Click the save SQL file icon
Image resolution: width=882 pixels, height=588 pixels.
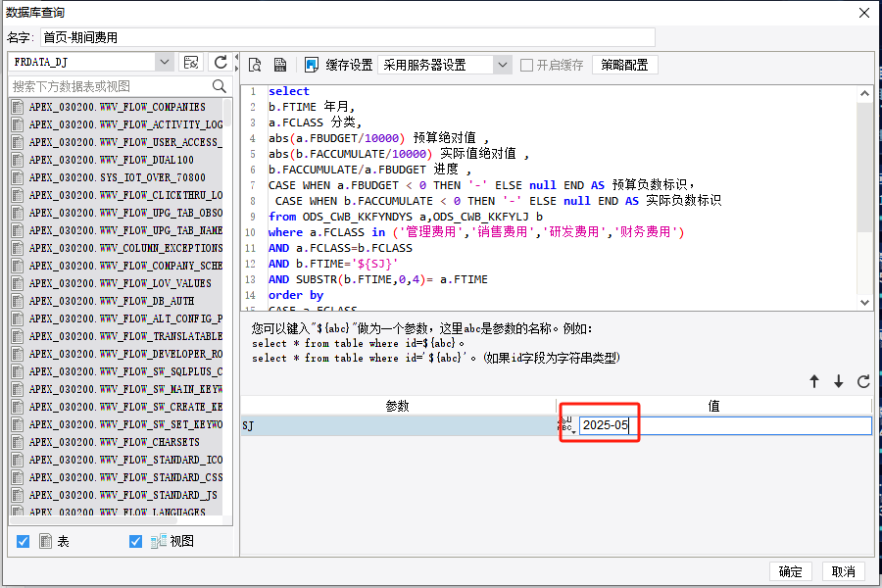[280, 65]
